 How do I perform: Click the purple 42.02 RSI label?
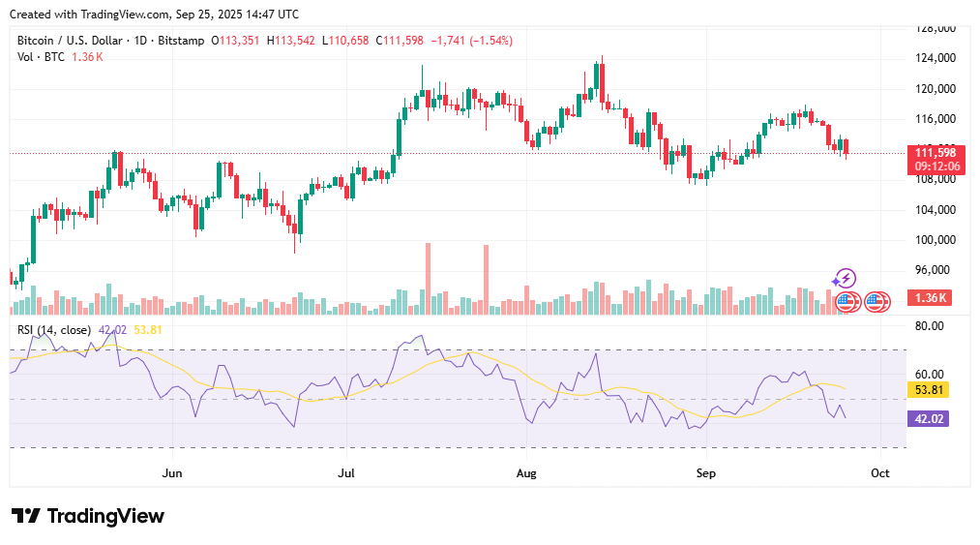click(928, 418)
